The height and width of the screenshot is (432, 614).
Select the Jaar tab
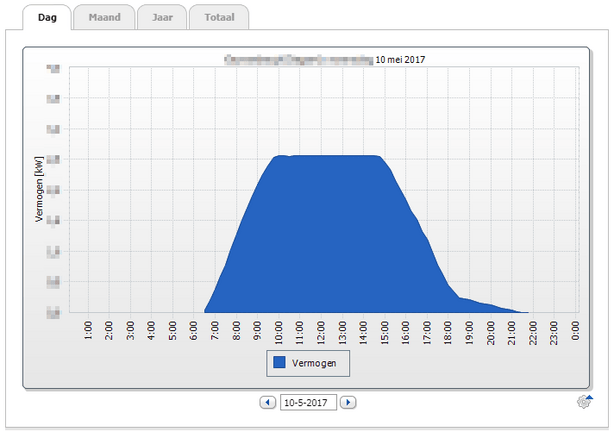[161, 18]
